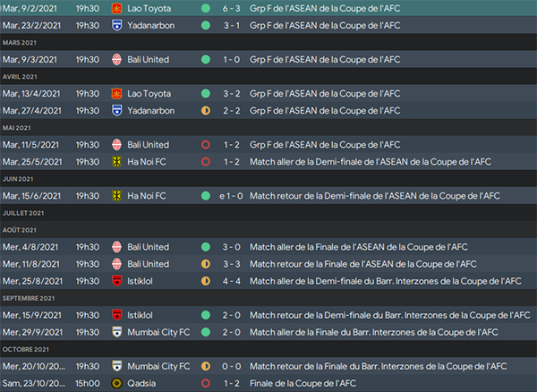This screenshot has width=537, height=392.
Task: Click yellow draw indicator on 27/4/2021 match
Action: click(x=206, y=111)
